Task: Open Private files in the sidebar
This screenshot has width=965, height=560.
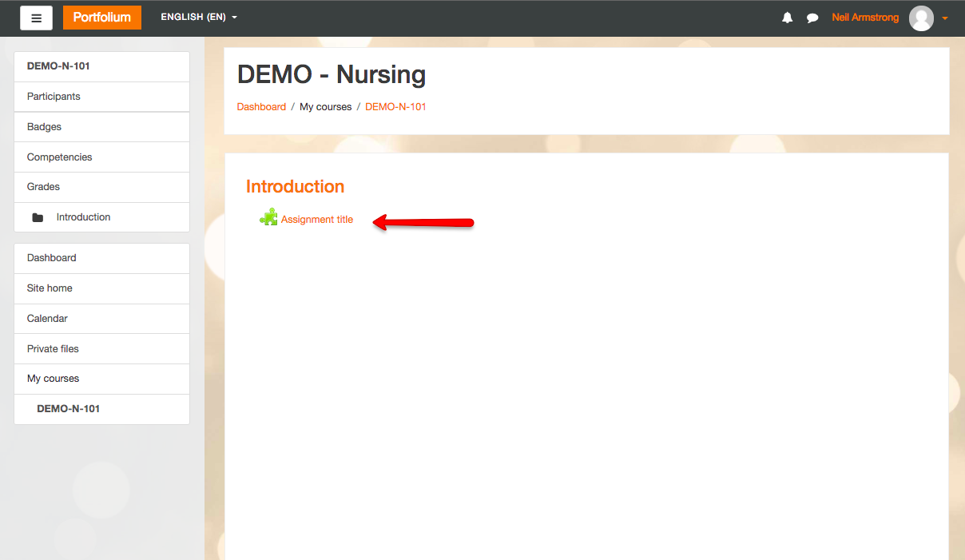Action: coord(101,349)
